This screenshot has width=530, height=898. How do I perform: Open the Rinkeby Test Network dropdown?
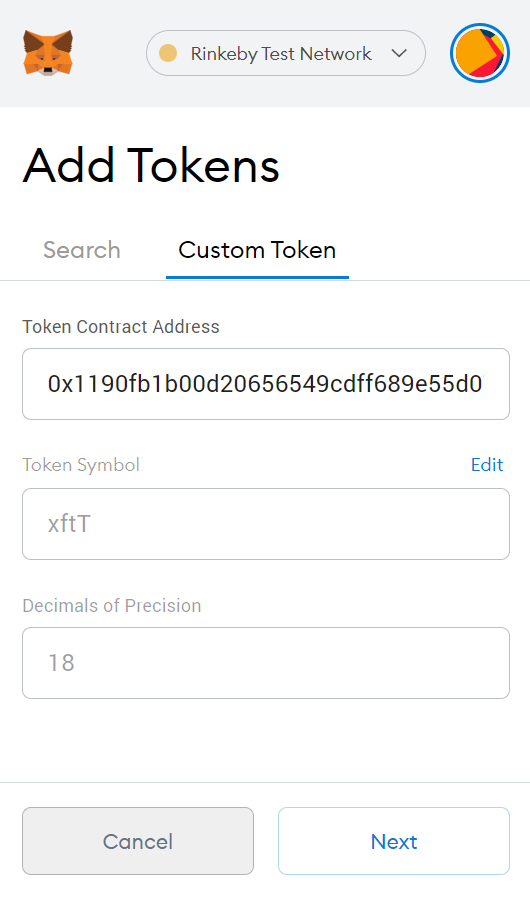tap(286, 53)
